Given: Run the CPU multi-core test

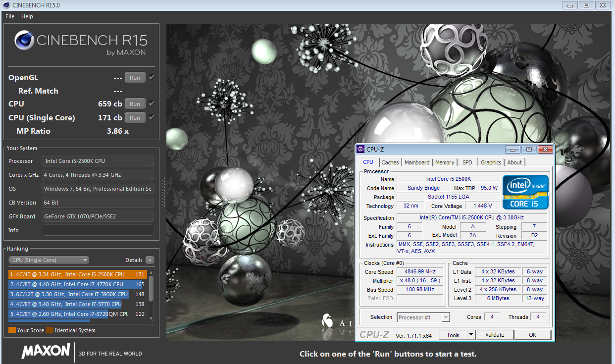Looking at the screenshot, I should 135,104.
